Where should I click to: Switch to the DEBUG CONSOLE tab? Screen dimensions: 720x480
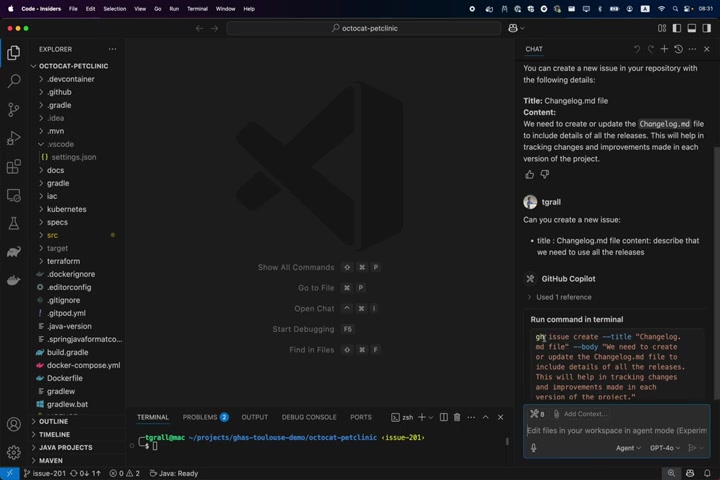pos(309,417)
